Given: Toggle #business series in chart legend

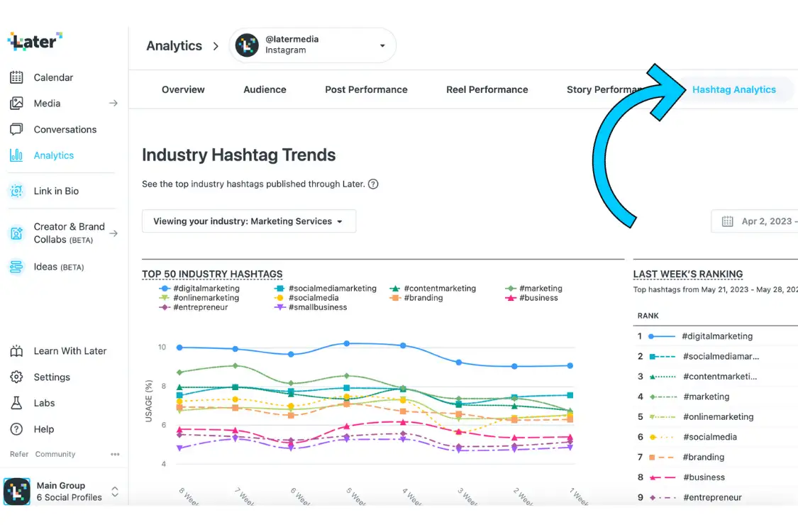Looking at the screenshot, I should pos(531,298).
